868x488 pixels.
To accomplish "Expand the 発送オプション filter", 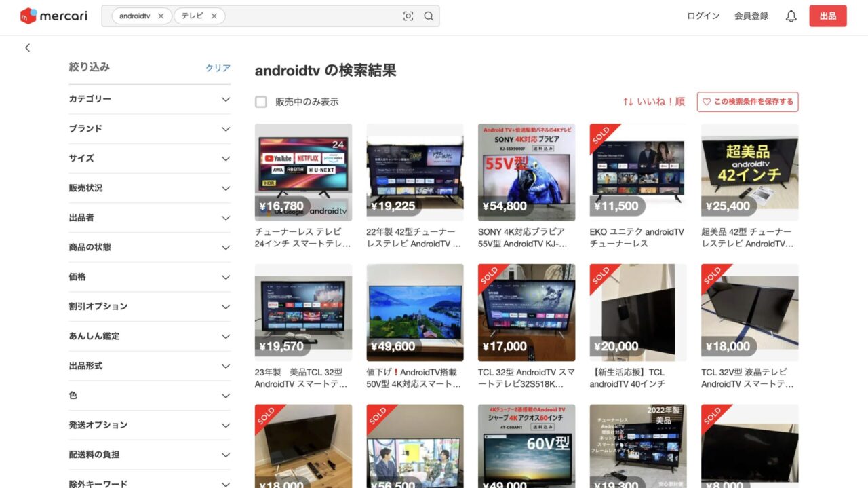I will pos(150,425).
